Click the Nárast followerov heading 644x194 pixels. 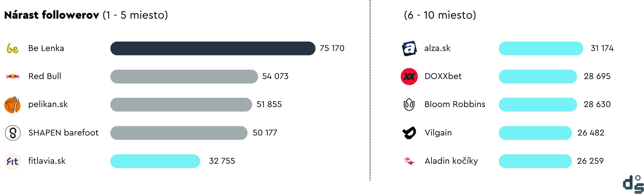(x=52, y=15)
